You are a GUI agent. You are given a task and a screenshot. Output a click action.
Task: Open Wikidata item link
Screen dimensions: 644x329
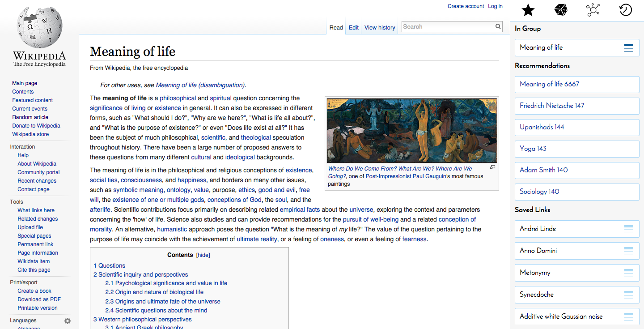click(34, 261)
